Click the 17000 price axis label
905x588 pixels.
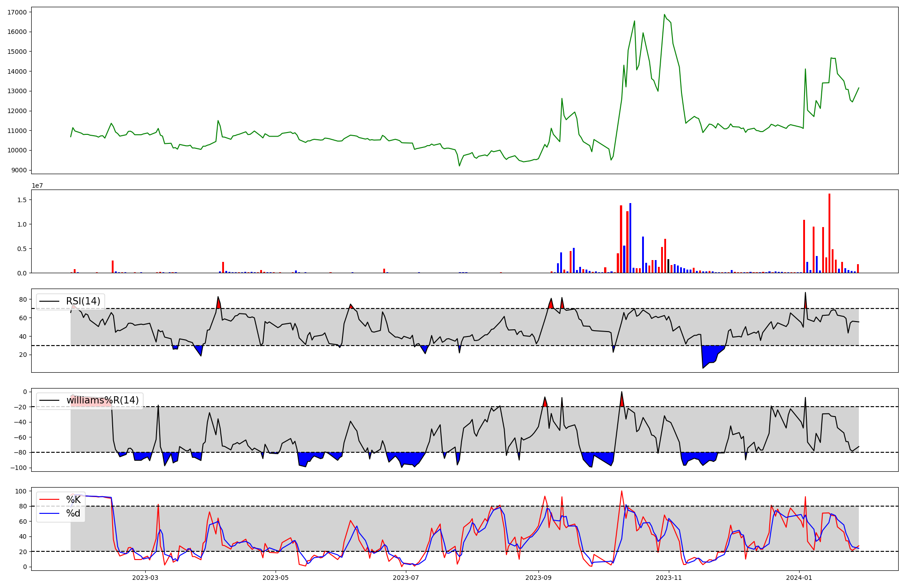click(x=17, y=12)
